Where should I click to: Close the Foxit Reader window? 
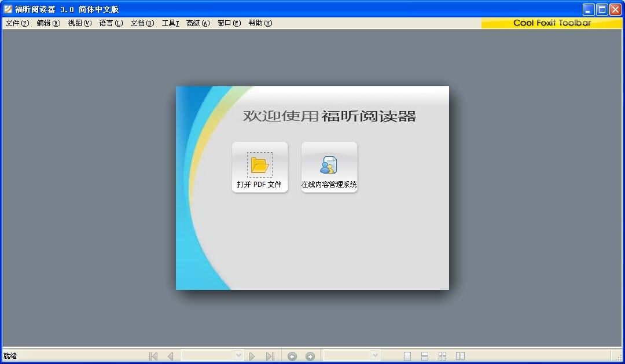(615, 9)
